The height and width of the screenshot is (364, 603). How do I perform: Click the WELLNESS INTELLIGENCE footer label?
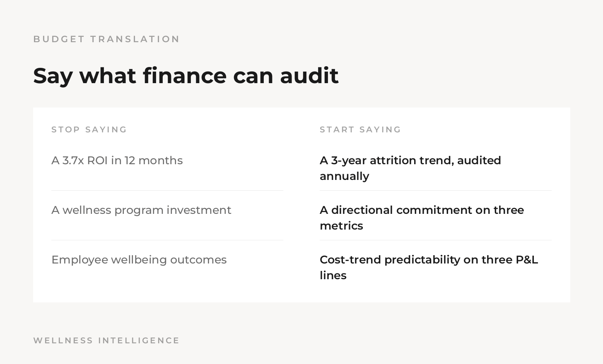(106, 340)
